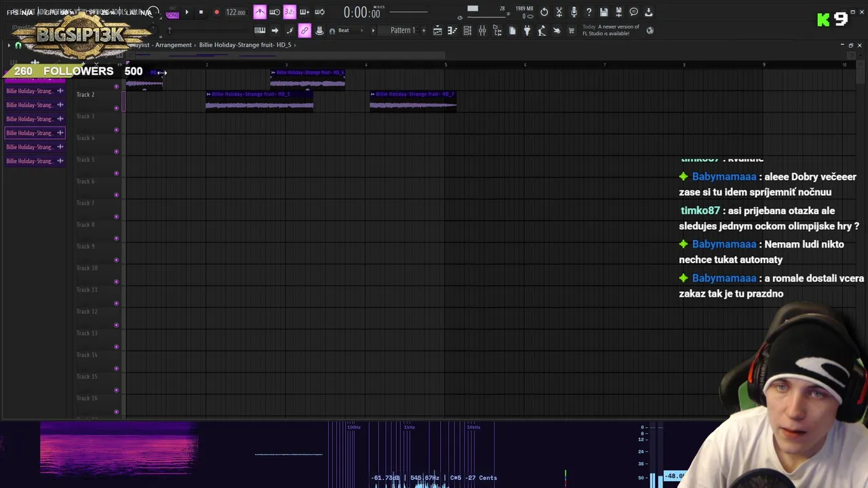Screen dimensions: 868x488
Task: Toggle the multilink to controllers icon
Action: tap(304, 30)
